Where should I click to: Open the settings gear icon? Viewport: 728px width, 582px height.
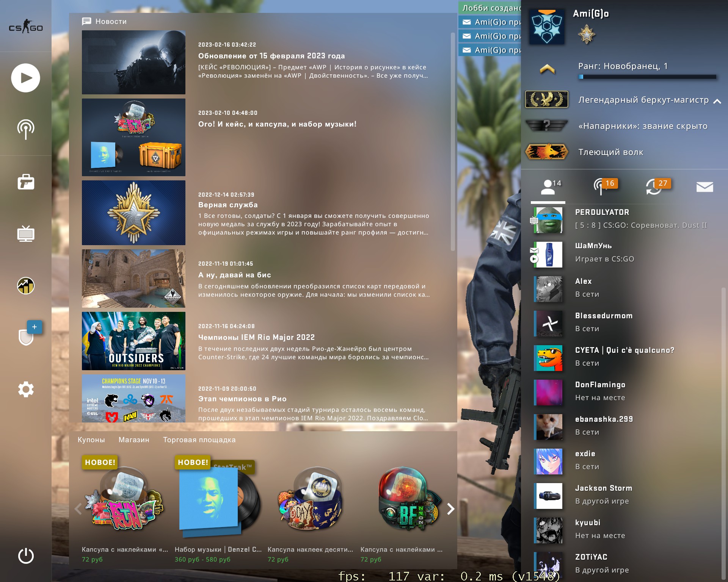click(25, 389)
